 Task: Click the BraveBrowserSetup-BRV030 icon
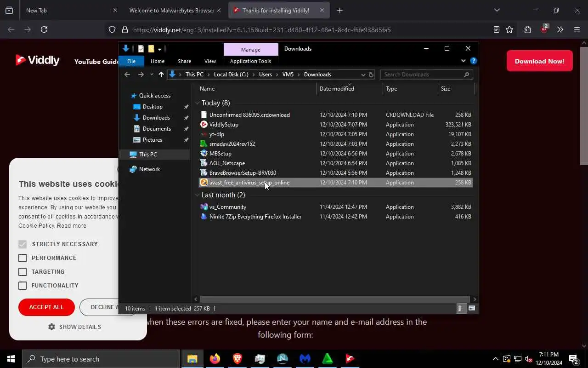(x=204, y=173)
